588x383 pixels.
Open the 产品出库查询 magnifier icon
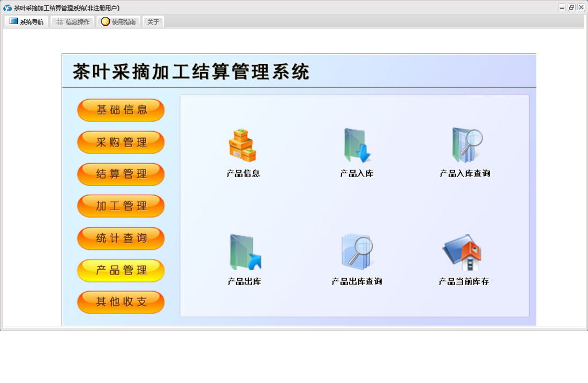tap(357, 252)
